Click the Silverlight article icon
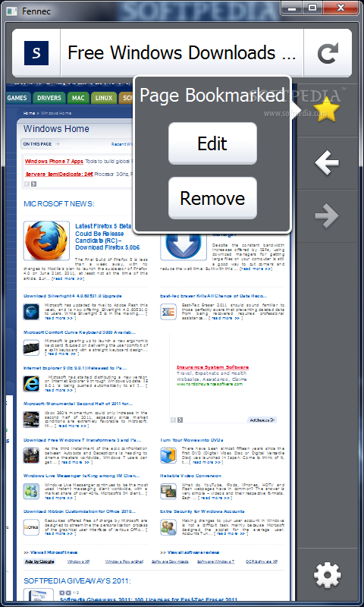 click(31, 312)
